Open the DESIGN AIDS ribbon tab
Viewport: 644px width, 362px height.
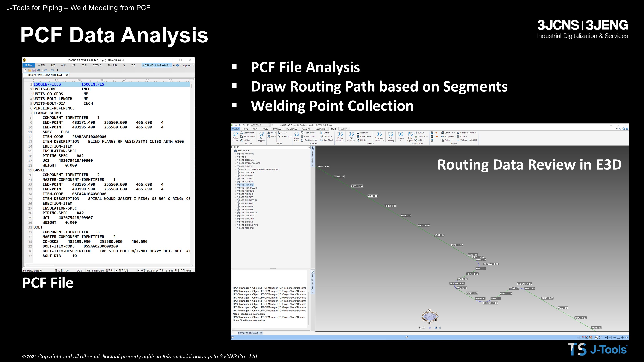click(x=292, y=129)
